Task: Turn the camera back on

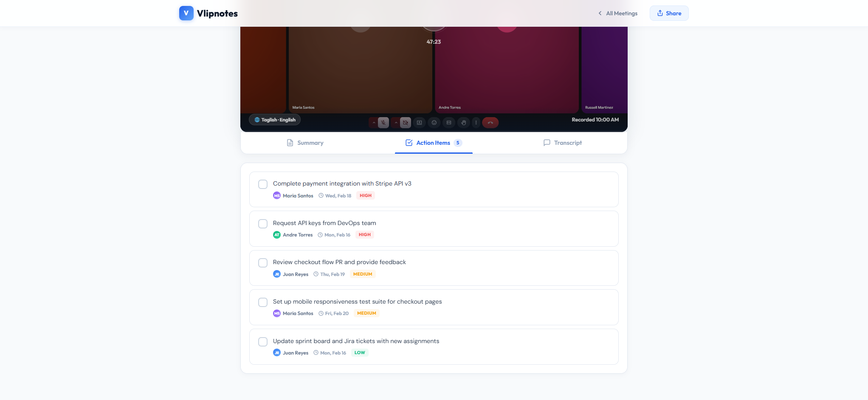Action: click(406, 122)
